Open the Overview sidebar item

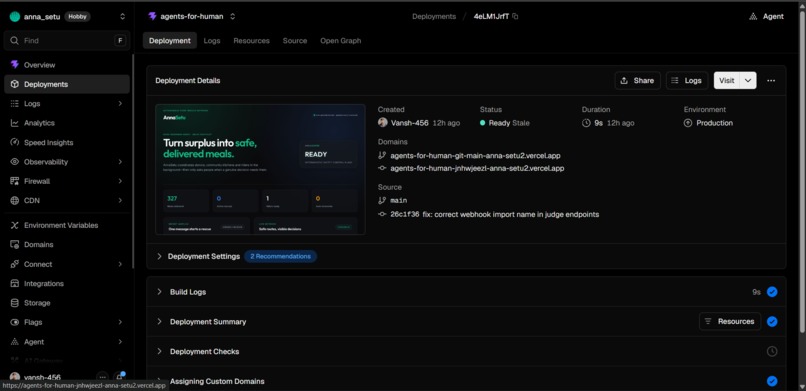[x=67, y=65]
